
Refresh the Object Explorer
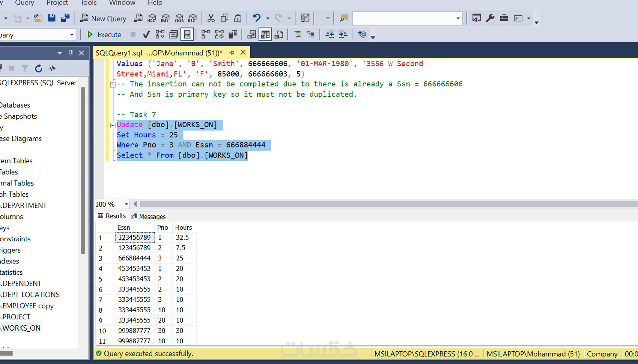[x=38, y=68]
